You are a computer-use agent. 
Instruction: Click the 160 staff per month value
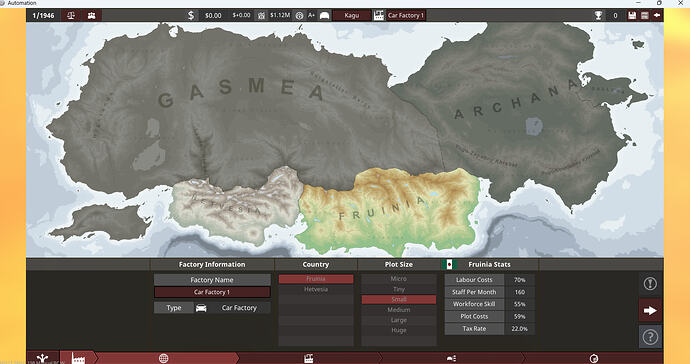pos(520,292)
